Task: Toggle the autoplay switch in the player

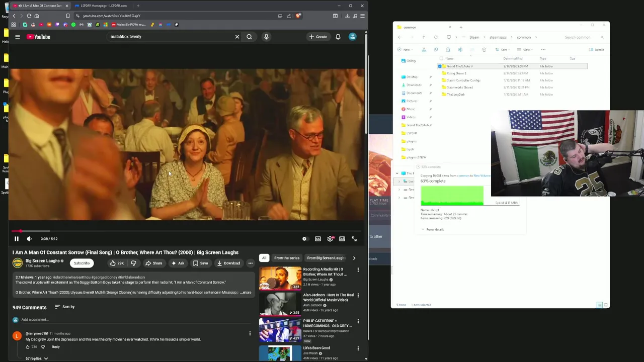Action: point(305,239)
